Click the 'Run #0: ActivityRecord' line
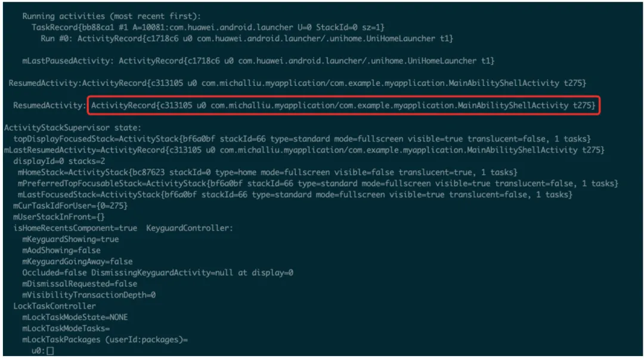 247,39
